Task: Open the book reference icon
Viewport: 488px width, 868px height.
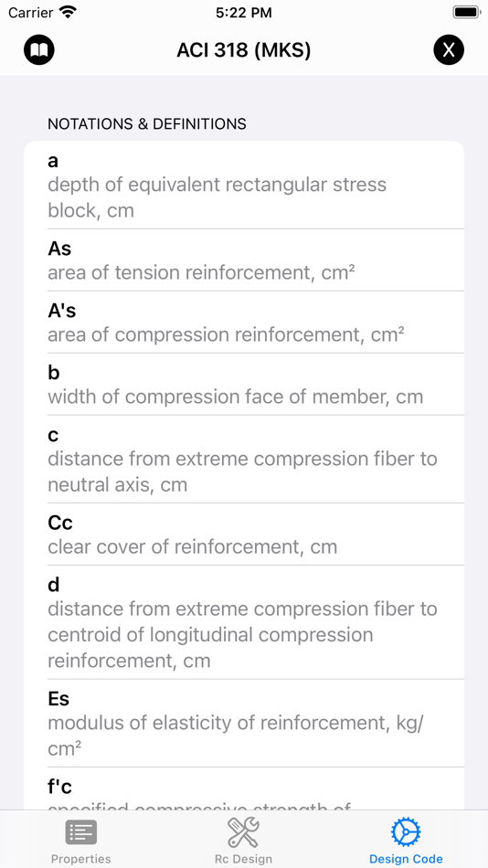Action: click(x=38, y=50)
